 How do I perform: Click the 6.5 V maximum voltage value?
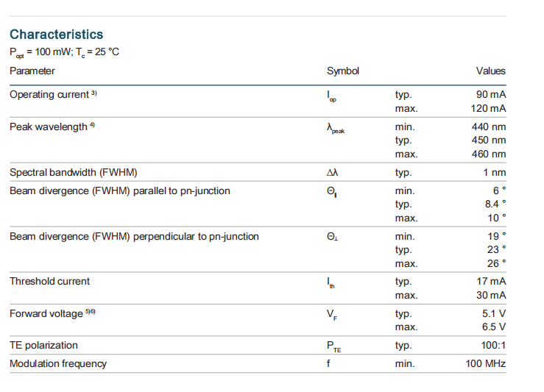(492, 327)
